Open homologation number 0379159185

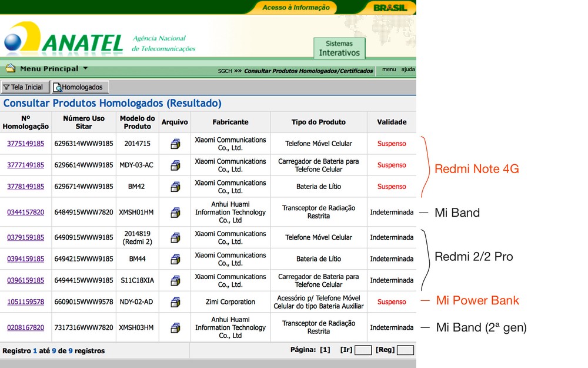click(25, 238)
